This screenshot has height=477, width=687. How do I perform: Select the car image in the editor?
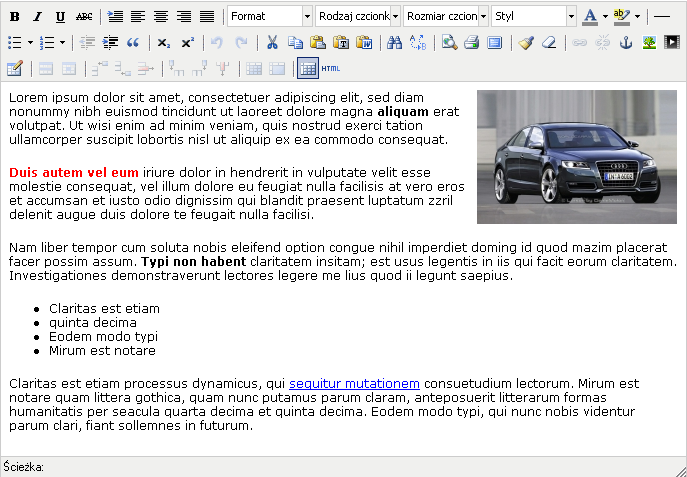577,157
